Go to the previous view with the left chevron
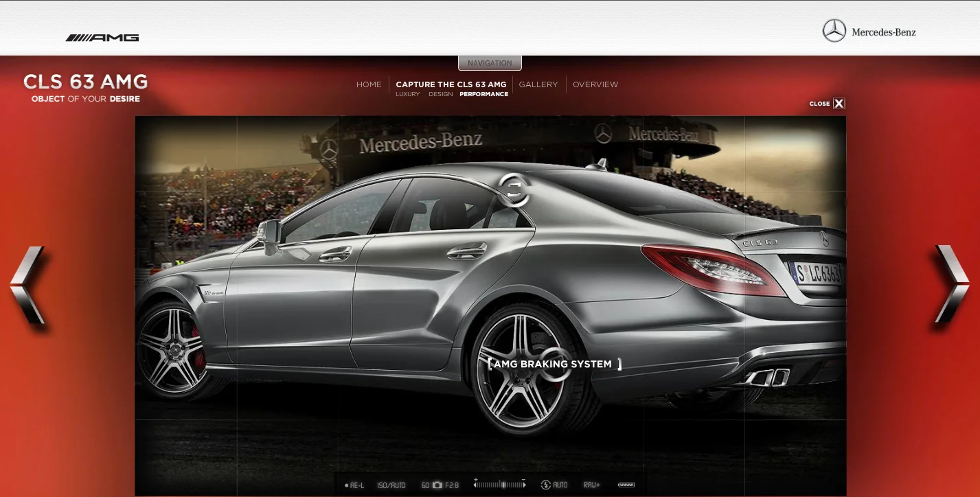 [27, 285]
